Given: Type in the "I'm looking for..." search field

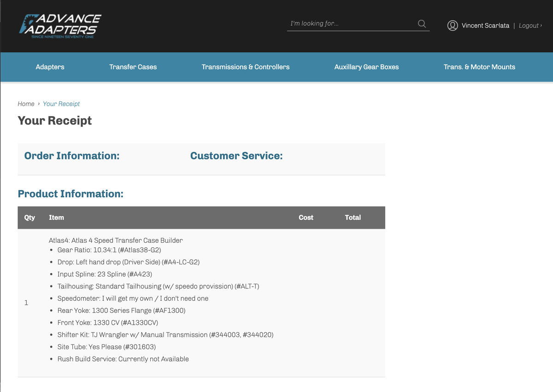Looking at the screenshot, I should pyautogui.click(x=350, y=23).
